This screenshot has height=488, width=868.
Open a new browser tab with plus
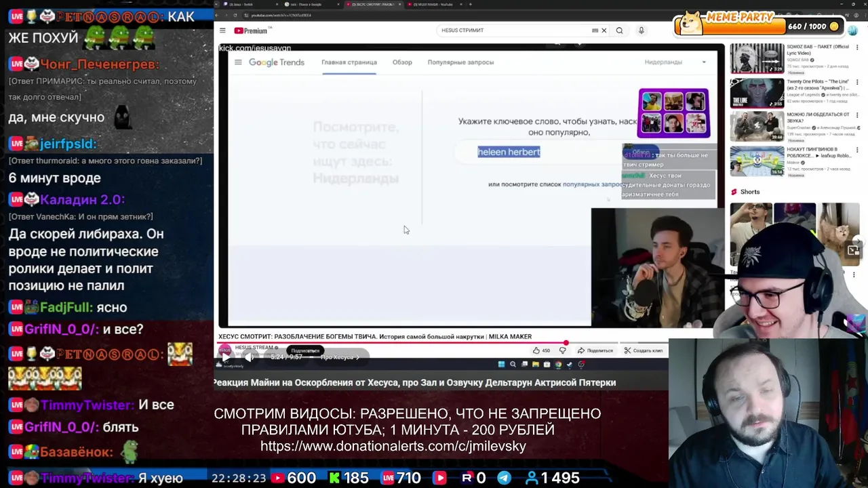[x=470, y=4]
